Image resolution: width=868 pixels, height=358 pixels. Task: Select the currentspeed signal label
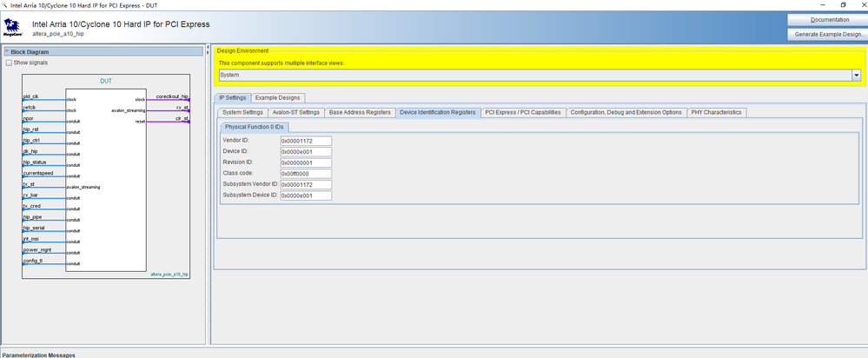click(37, 173)
